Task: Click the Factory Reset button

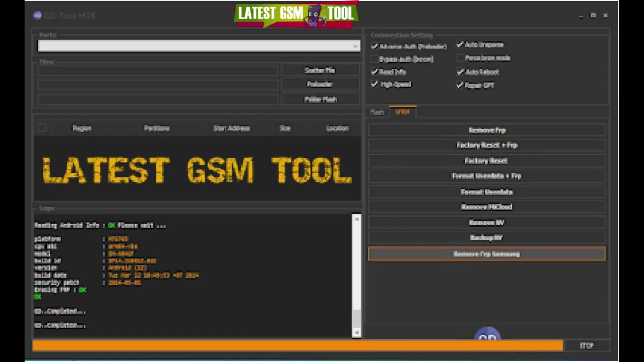Action: [487, 161]
